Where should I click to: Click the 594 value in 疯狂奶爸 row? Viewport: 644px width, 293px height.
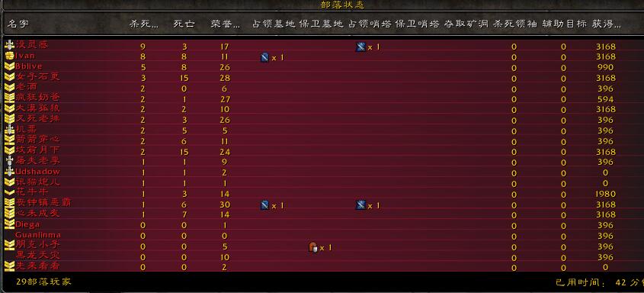[x=606, y=99]
